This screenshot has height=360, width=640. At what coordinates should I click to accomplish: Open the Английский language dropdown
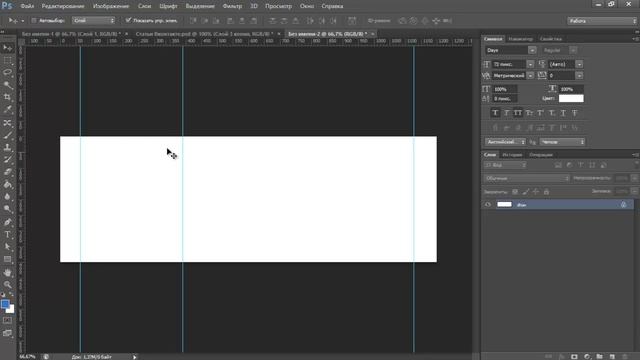(506, 142)
